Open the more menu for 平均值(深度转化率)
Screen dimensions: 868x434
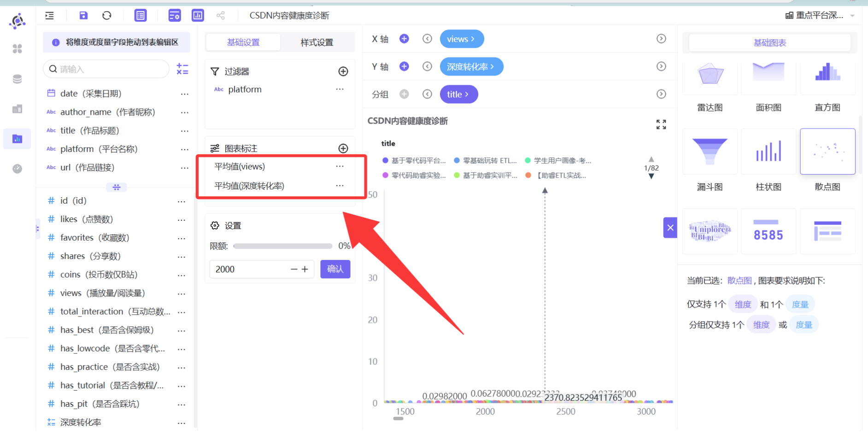click(x=340, y=186)
